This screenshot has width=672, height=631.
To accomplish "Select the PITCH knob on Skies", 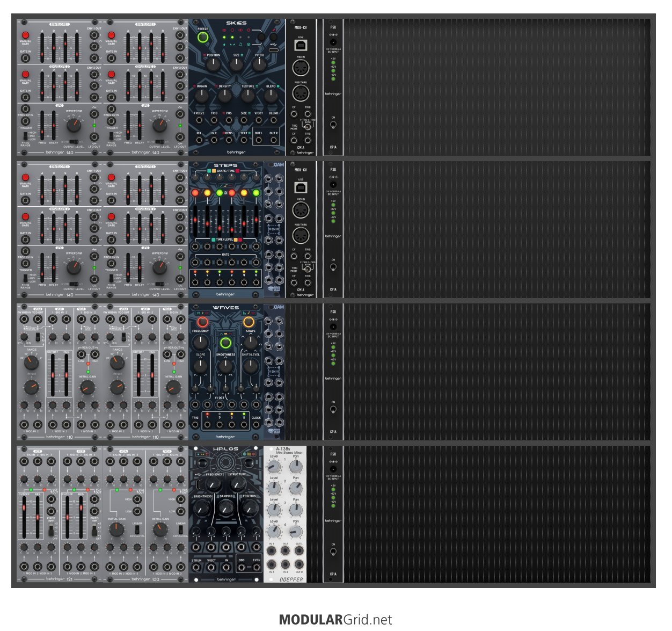I will (x=259, y=65).
